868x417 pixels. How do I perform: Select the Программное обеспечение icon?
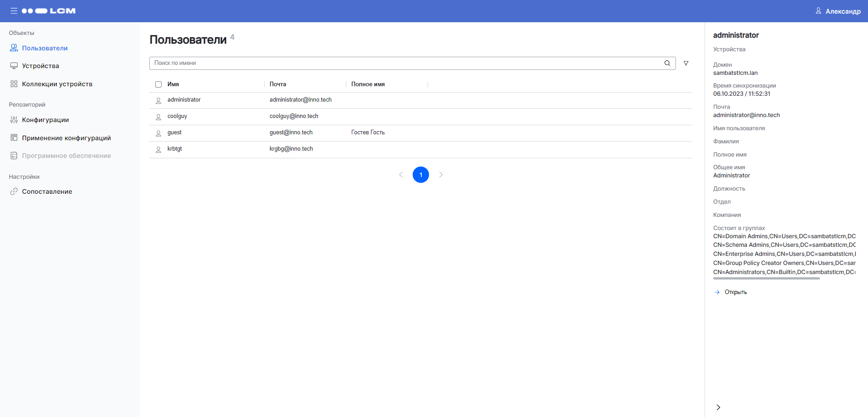click(x=14, y=155)
